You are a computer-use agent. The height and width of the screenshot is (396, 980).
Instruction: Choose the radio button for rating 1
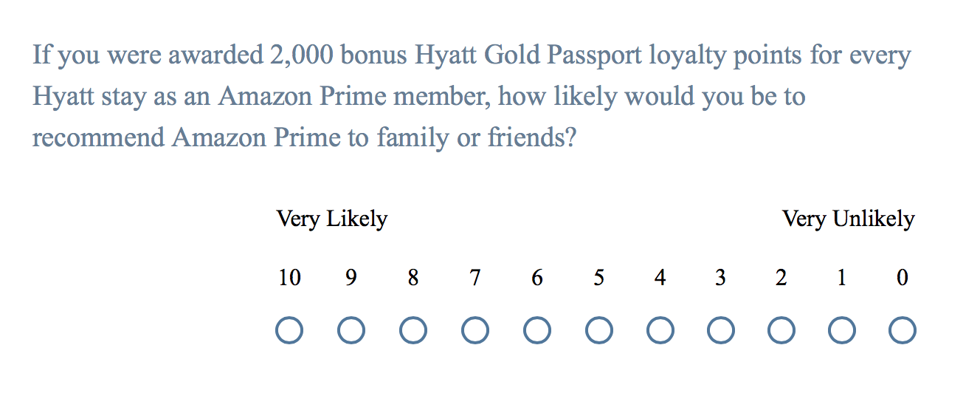click(x=842, y=330)
